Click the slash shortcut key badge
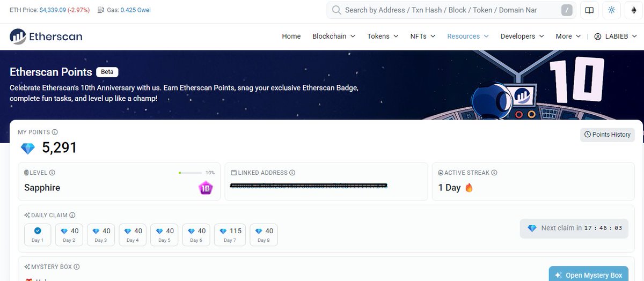The image size is (644, 281). coord(567,10)
